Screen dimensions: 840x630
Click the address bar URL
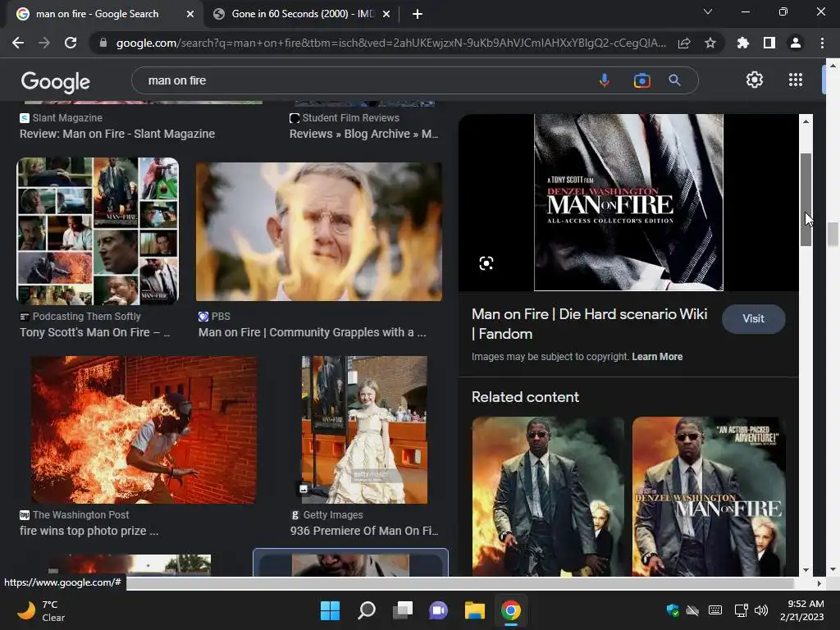pyautogui.click(x=391, y=43)
